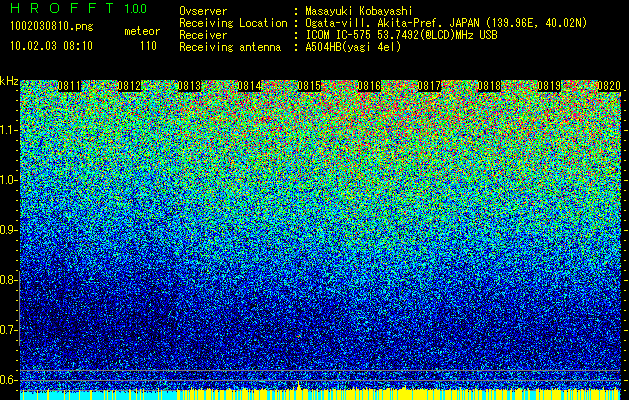Click the 1.1 frequency axis label
Viewport: 629px width, 400px height.
click(8, 130)
